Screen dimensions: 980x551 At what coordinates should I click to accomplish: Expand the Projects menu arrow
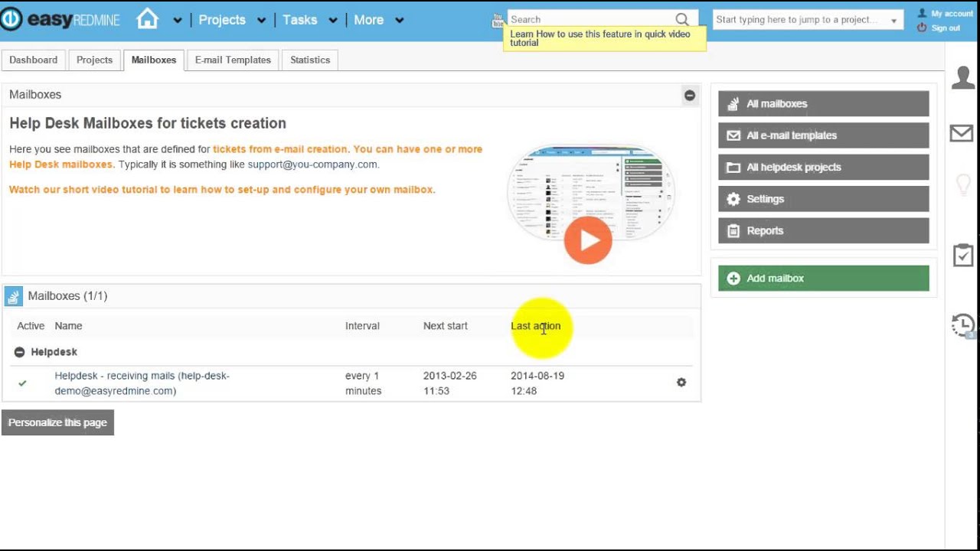coord(262,21)
